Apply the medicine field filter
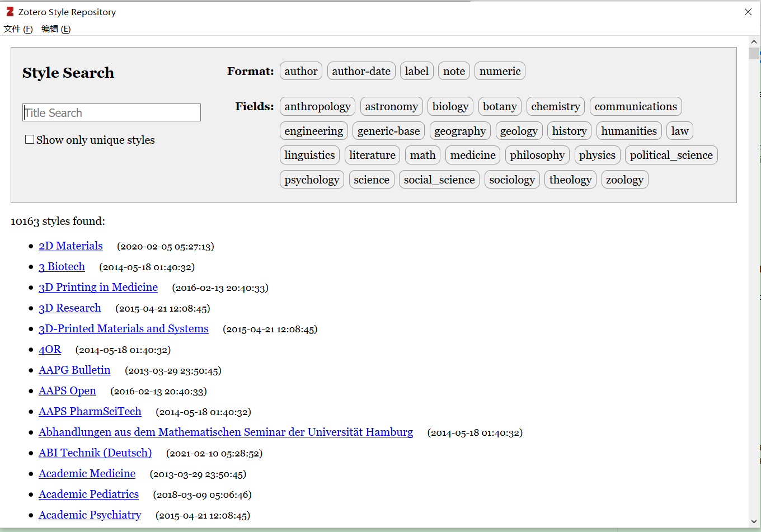The image size is (761, 532). coord(473,155)
